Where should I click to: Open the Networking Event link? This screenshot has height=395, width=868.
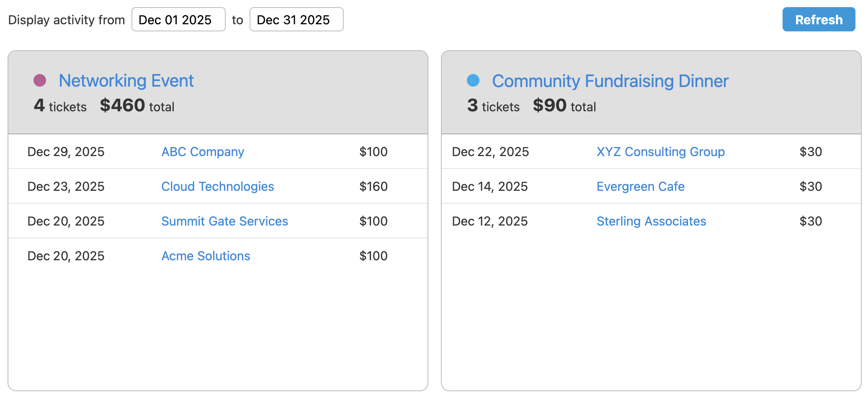point(126,81)
